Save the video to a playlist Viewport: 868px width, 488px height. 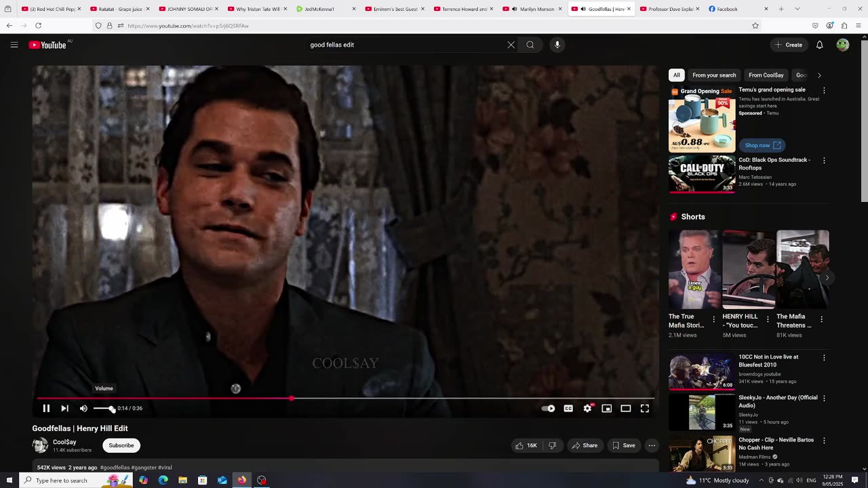623,445
